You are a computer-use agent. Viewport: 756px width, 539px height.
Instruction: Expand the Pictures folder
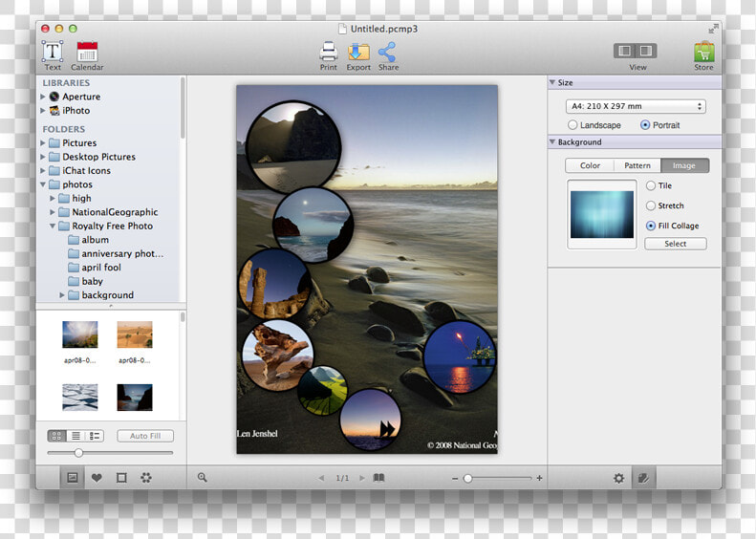click(x=43, y=142)
